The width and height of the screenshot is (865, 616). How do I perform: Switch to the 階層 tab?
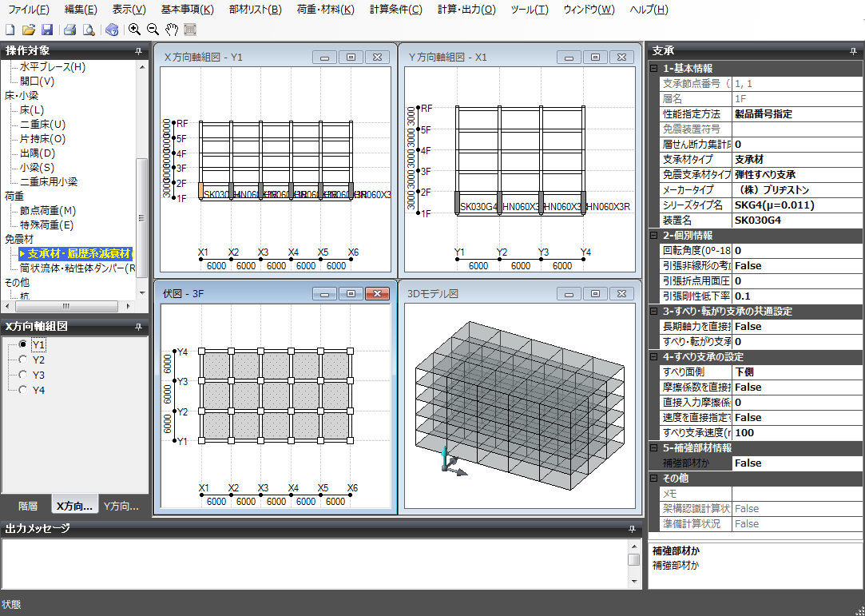(x=28, y=507)
